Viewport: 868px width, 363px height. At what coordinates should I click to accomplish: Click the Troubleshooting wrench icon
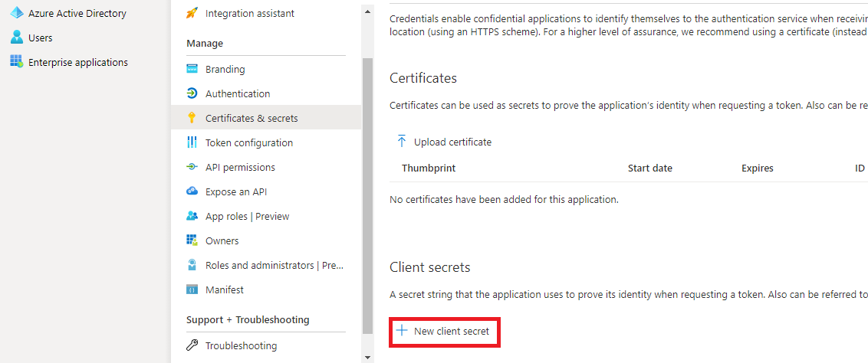[192, 345]
